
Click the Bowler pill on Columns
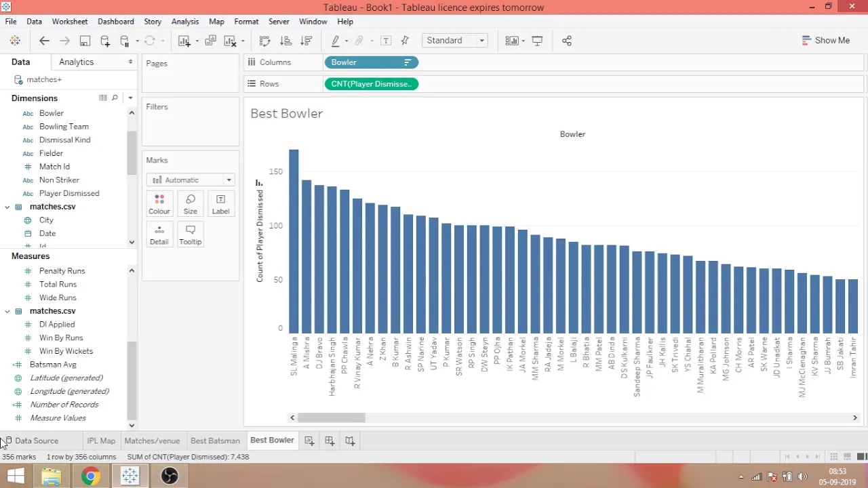[372, 62]
